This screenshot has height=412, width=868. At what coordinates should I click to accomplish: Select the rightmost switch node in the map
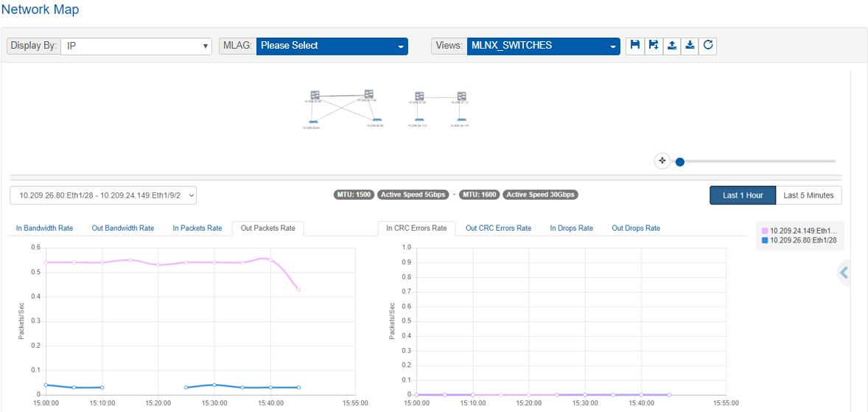[x=461, y=96]
